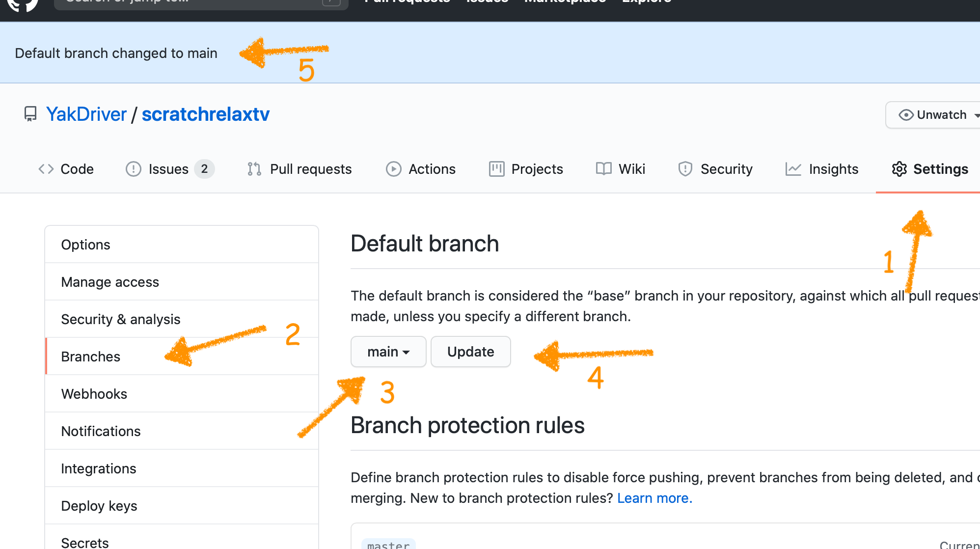Open Webhooks settings in the sidebar

pos(94,393)
